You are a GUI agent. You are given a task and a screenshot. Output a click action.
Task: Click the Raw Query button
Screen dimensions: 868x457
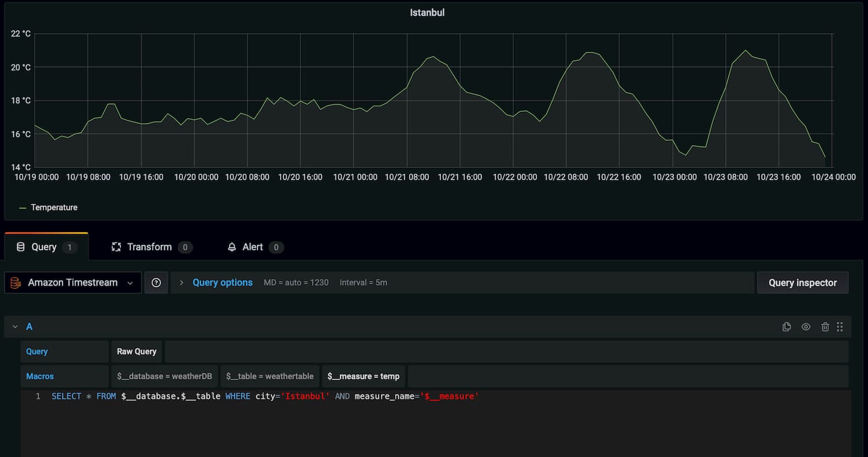point(137,352)
